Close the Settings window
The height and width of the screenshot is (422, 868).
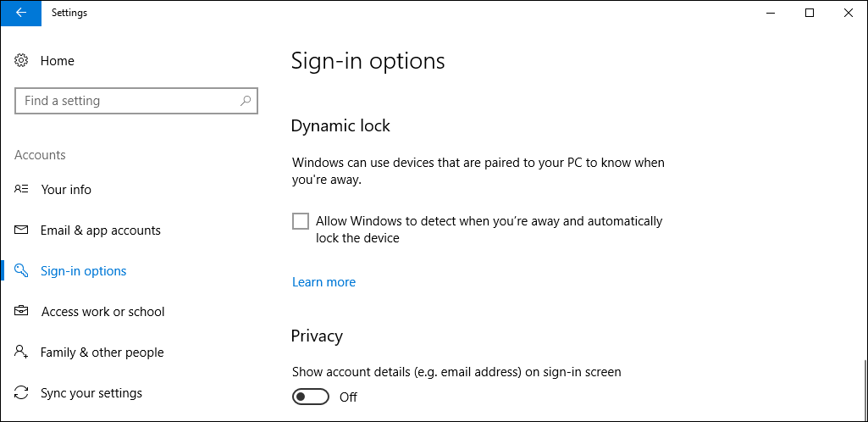pos(848,13)
